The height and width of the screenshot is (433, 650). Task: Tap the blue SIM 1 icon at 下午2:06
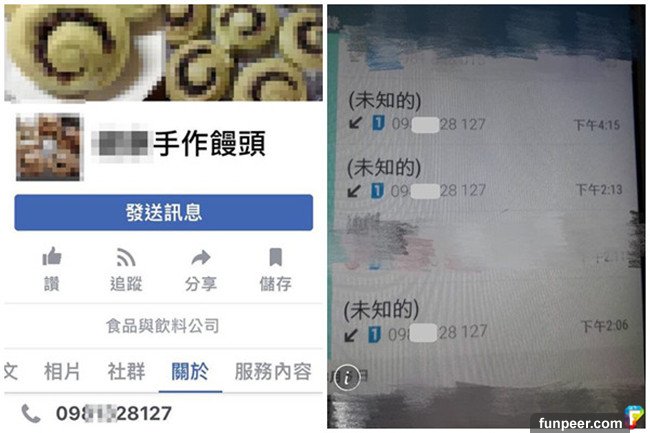374,334
